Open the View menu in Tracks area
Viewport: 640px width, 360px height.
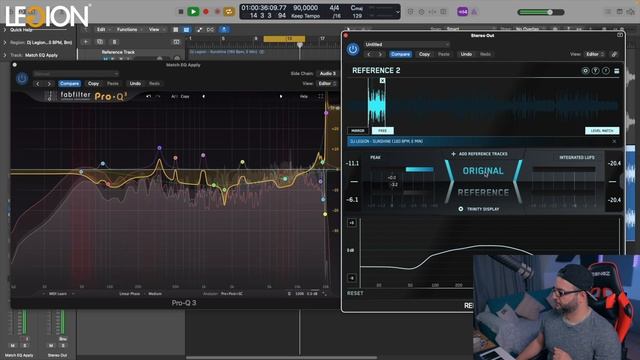pos(154,30)
